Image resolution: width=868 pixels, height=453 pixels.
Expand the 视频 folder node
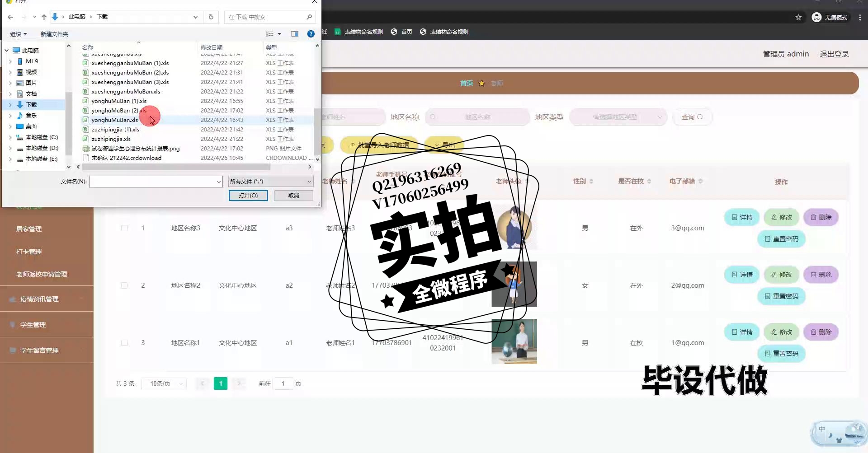(x=10, y=72)
